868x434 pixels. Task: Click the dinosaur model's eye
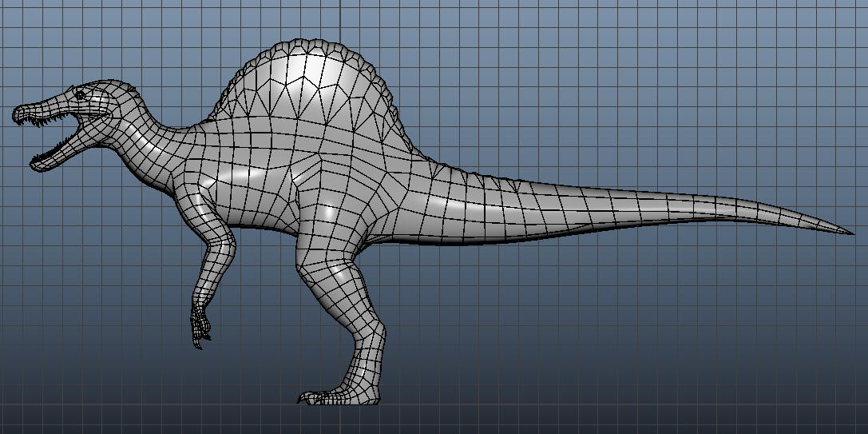(x=81, y=95)
